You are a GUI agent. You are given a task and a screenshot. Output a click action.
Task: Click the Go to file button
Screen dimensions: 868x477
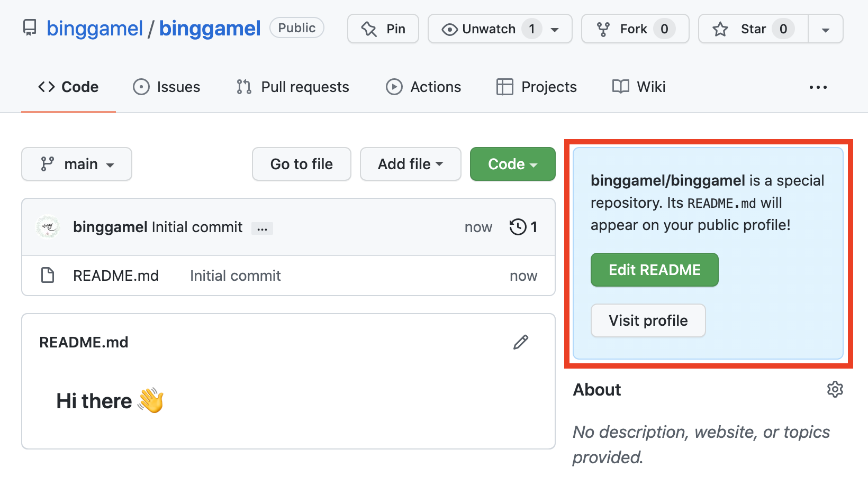tap(302, 164)
